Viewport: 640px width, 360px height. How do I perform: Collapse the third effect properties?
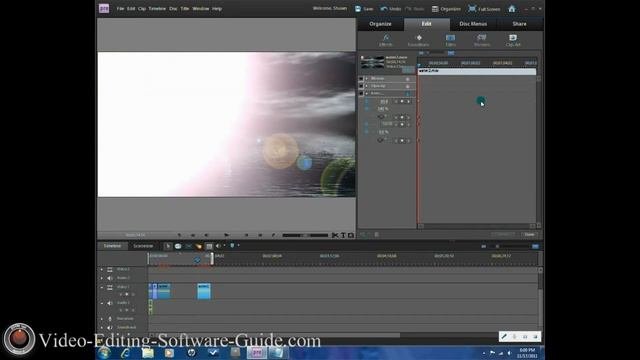(x=367, y=93)
